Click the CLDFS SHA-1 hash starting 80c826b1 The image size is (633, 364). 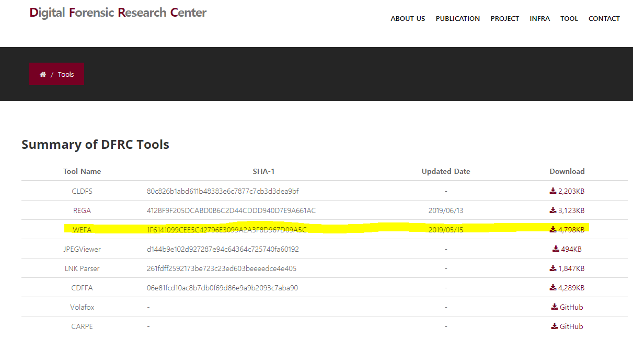click(x=223, y=191)
